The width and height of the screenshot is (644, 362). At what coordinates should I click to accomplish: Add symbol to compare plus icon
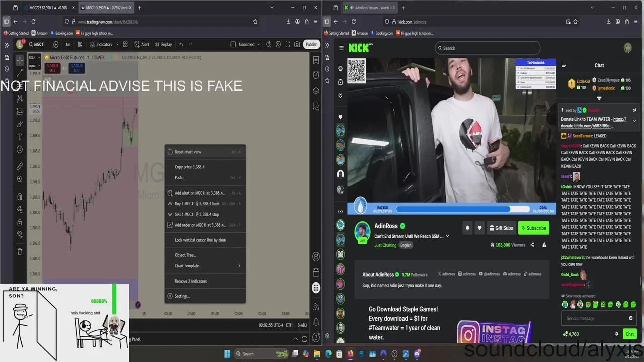click(x=56, y=44)
